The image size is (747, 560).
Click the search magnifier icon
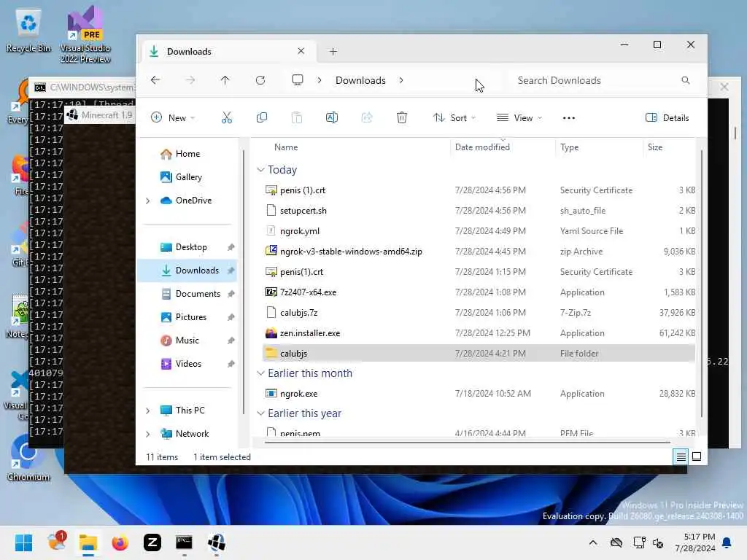tap(685, 80)
